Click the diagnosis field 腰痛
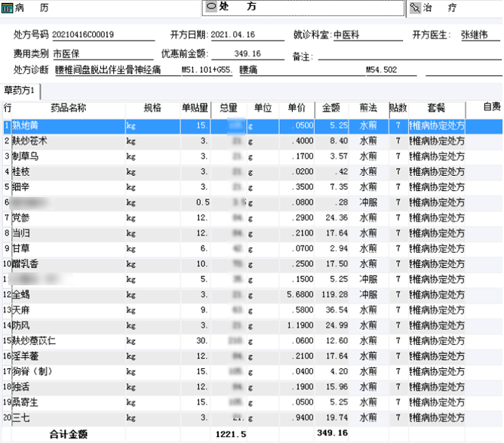 tap(302, 69)
